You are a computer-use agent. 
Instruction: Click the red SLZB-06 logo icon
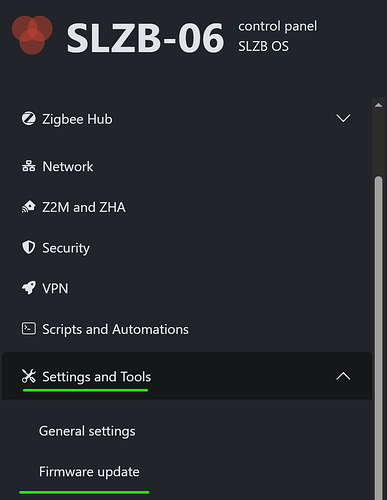(32, 35)
